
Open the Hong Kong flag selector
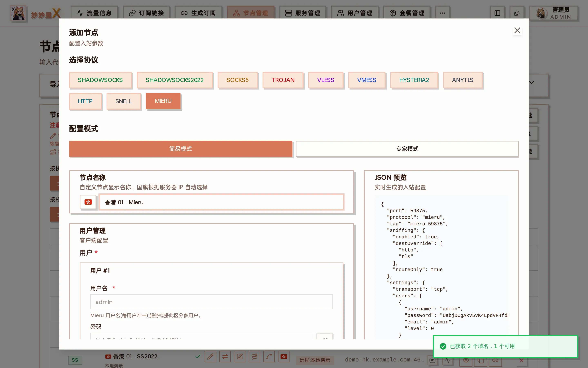tap(88, 202)
